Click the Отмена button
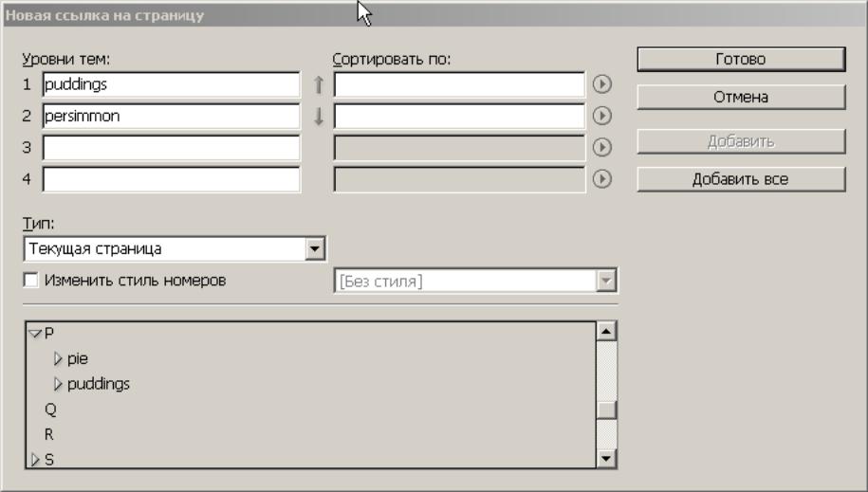 pos(741,97)
